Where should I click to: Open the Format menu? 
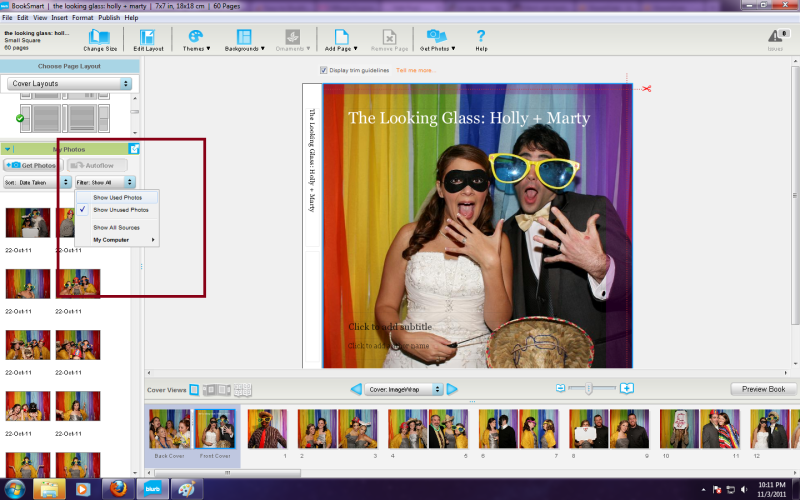click(83, 17)
